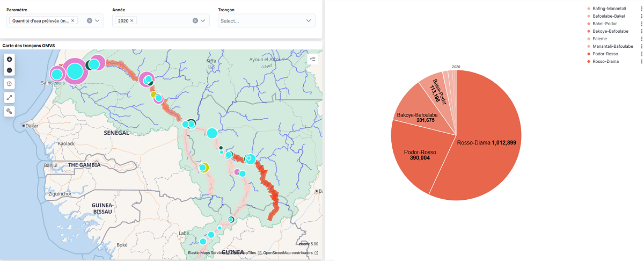Open the Année dropdown list
This screenshot has width=644, height=261.
coord(203,20)
